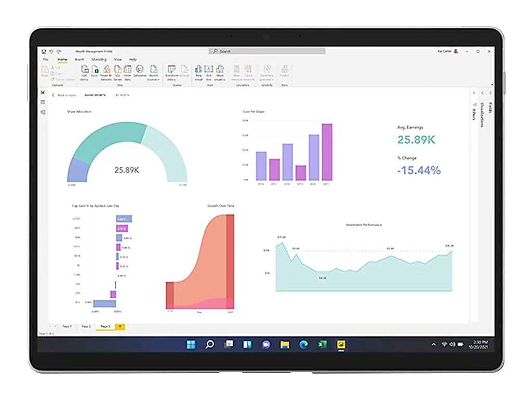This screenshot has width=532, height=399.
Task: Switch to Page 2 tab
Action: [86, 326]
